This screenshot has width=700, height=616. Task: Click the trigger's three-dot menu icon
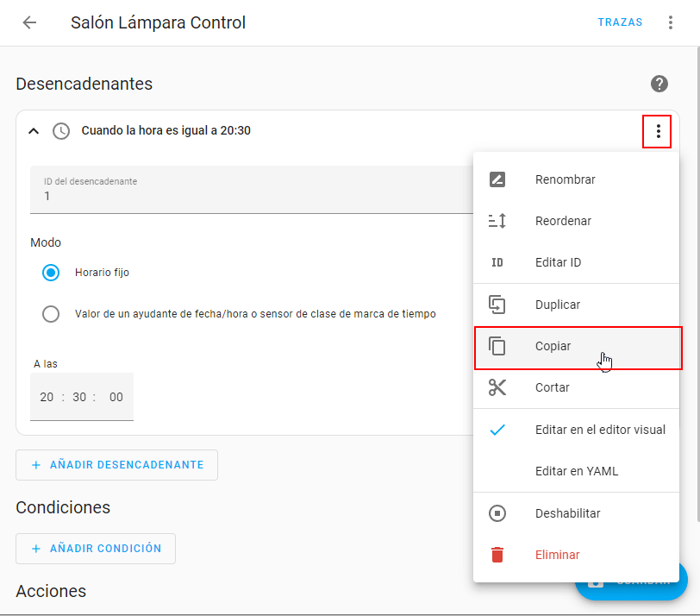(x=658, y=131)
